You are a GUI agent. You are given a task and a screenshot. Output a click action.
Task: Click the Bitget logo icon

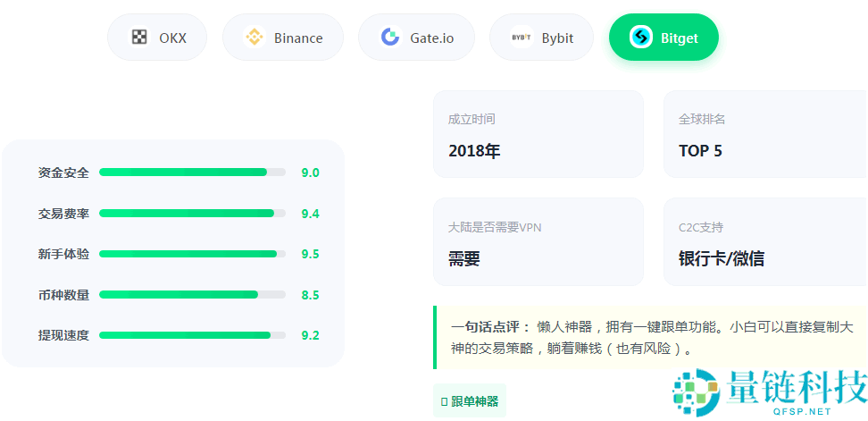641,38
